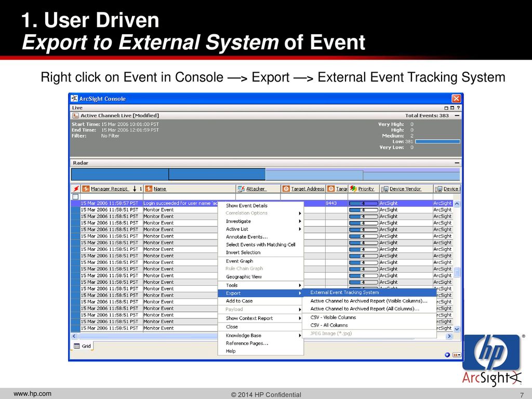The image size is (532, 399).
Task: Click the vertical scrollbar down arrow
Action: pyautogui.click(x=457, y=329)
